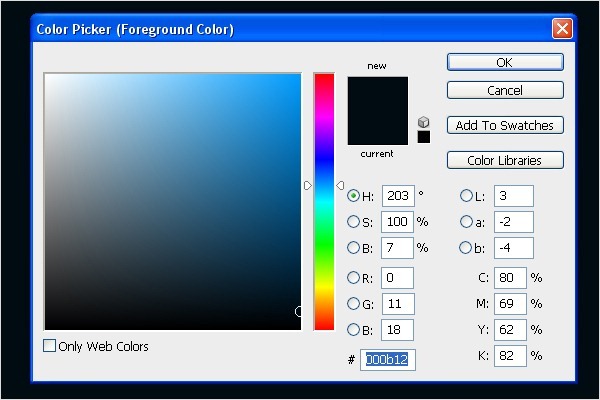Click the K black percentage field
The height and width of the screenshot is (400, 600).
pos(509,355)
